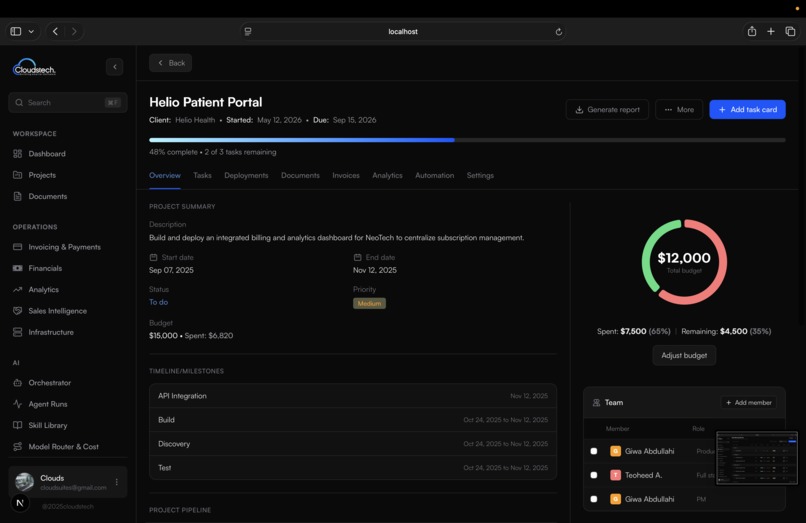Focus the sidebar Search field
Screen dimensions: 806x523
tap(68, 102)
